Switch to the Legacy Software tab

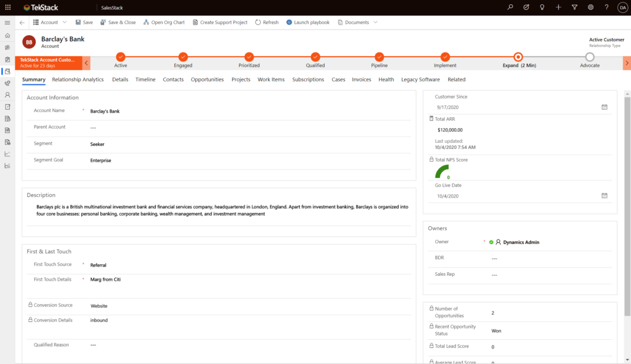click(420, 79)
